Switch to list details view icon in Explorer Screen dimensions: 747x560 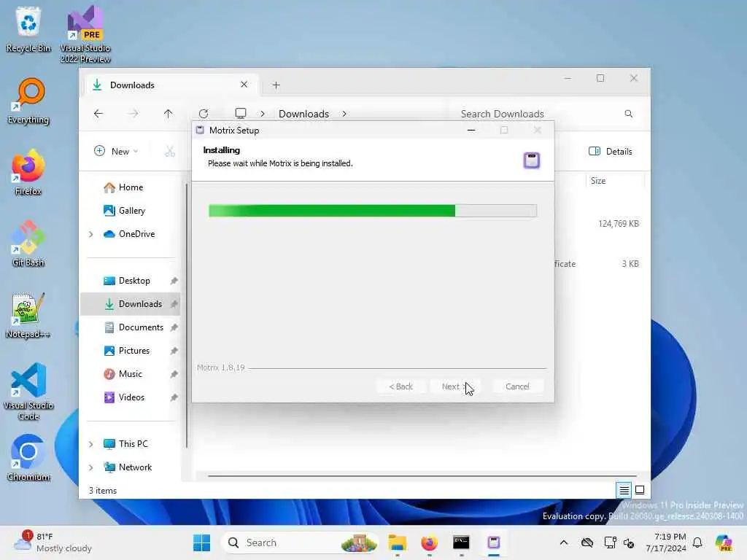click(x=624, y=489)
